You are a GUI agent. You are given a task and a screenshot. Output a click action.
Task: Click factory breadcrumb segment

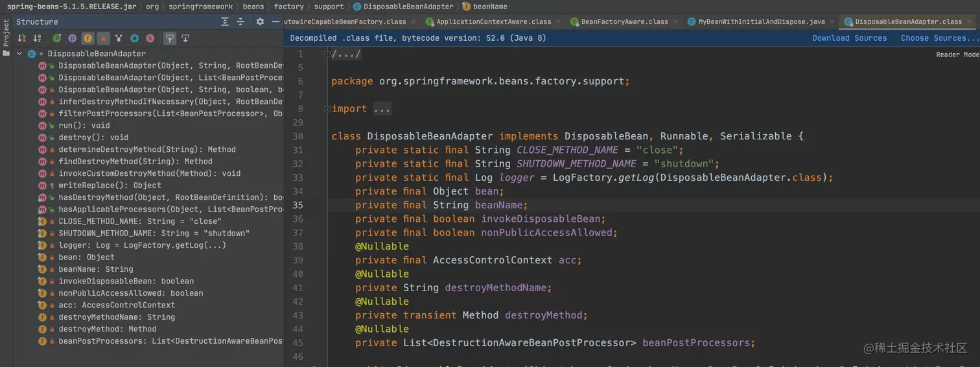(x=289, y=6)
